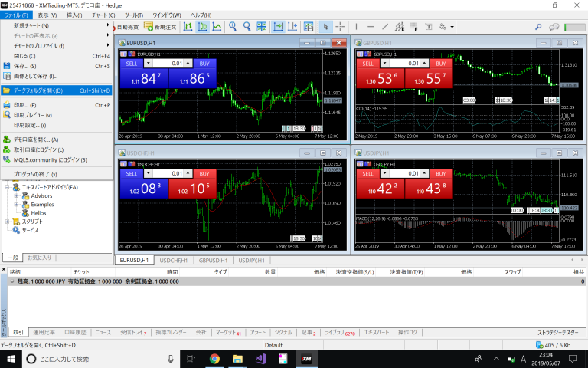Select the crosshair cursor tool

pos(340,27)
